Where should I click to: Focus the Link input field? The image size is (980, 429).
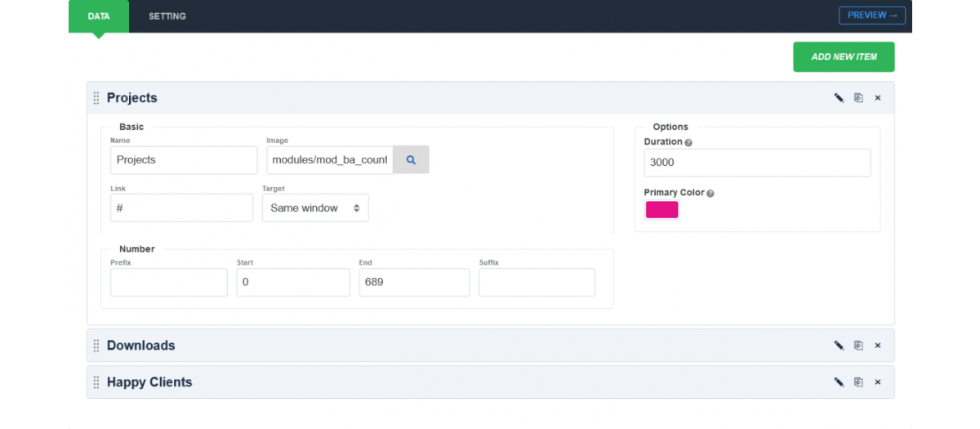(181, 208)
